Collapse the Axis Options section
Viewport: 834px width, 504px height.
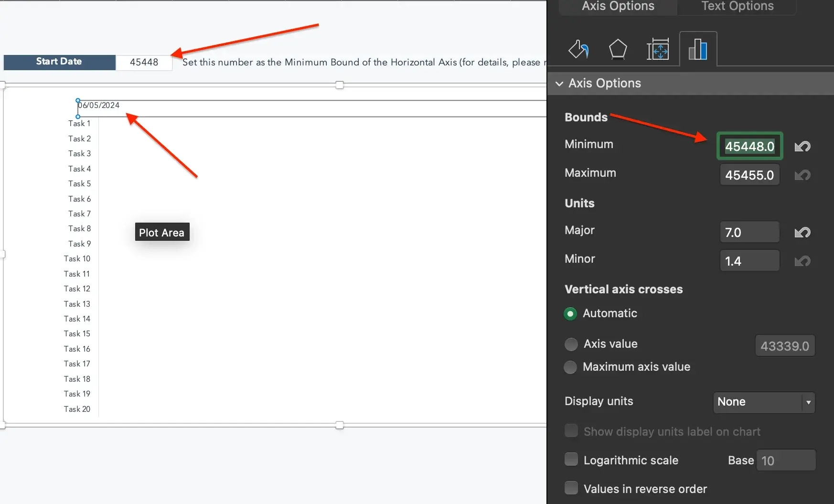tap(560, 84)
